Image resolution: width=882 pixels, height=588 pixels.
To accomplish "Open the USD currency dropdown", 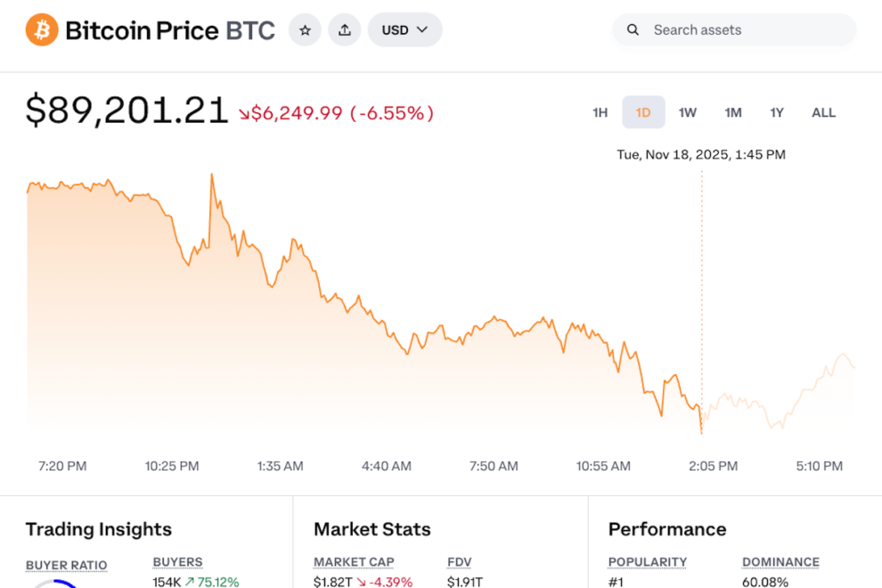I will pos(404,30).
